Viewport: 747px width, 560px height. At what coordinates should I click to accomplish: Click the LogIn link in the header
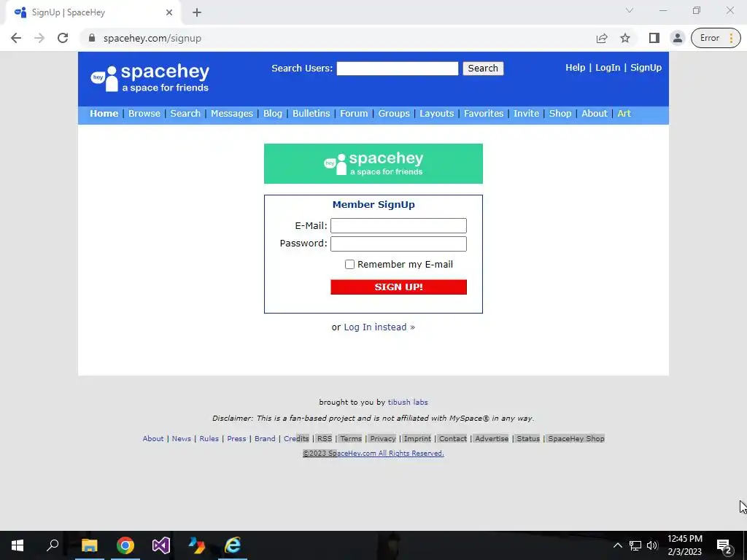(x=608, y=68)
